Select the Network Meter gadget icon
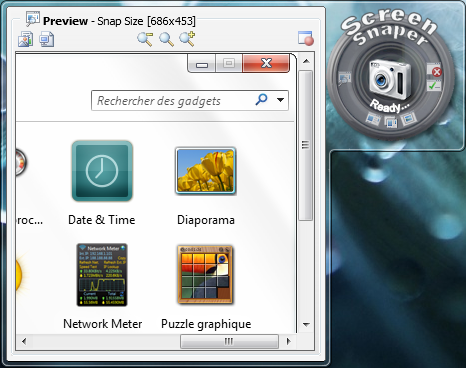The image size is (466, 368). pos(102,275)
